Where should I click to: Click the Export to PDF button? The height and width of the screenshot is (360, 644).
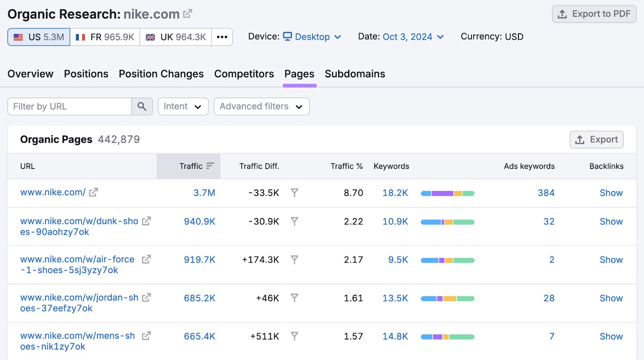(x=594, y=14)
